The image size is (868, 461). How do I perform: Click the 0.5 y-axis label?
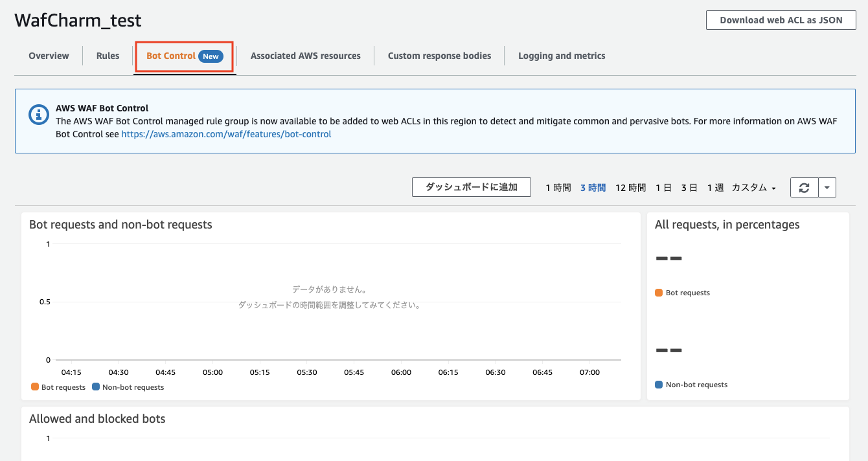click(x=45, y=302)
